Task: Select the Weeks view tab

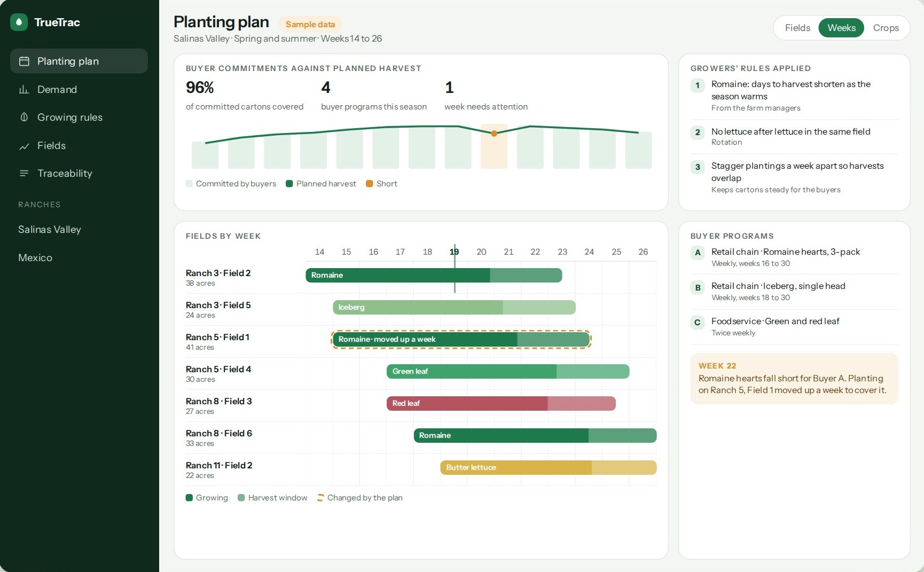Action: click(841, 28)
